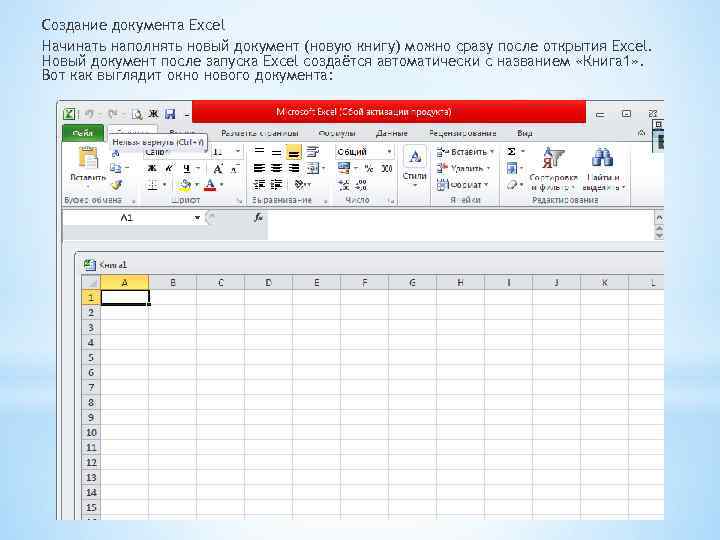This screenshot has height=540, width=720.
Task: Select column header D
Action: (269, 283)
